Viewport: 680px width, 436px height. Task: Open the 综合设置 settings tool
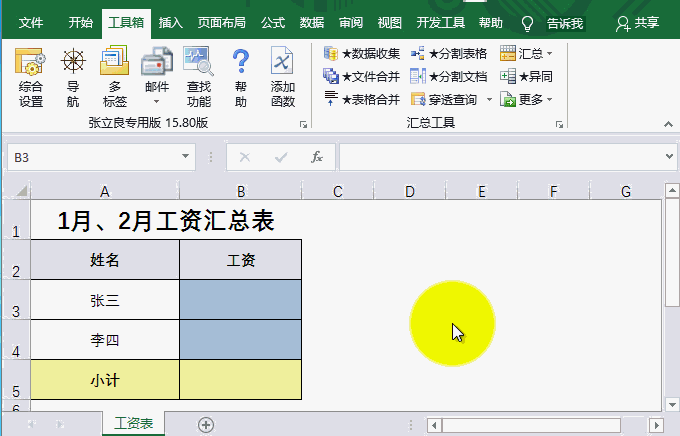[x=31, y=76]
